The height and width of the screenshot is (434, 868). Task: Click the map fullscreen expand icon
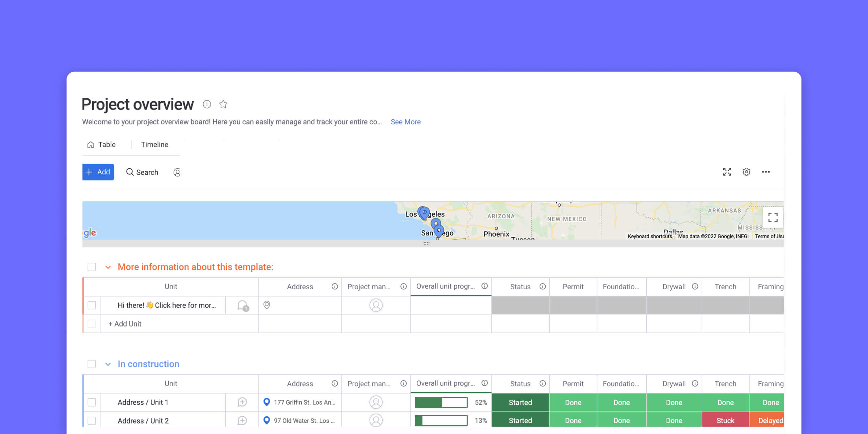tap(773, 218)
